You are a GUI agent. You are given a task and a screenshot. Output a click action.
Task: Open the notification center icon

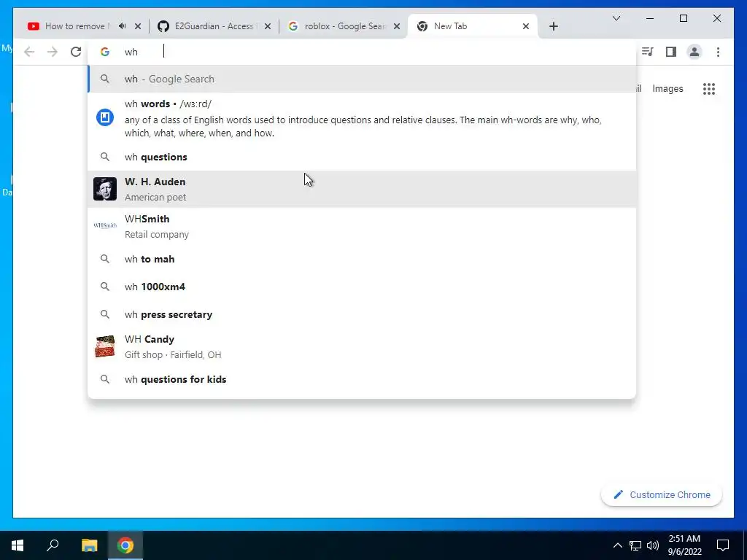(x=723, y=545)
